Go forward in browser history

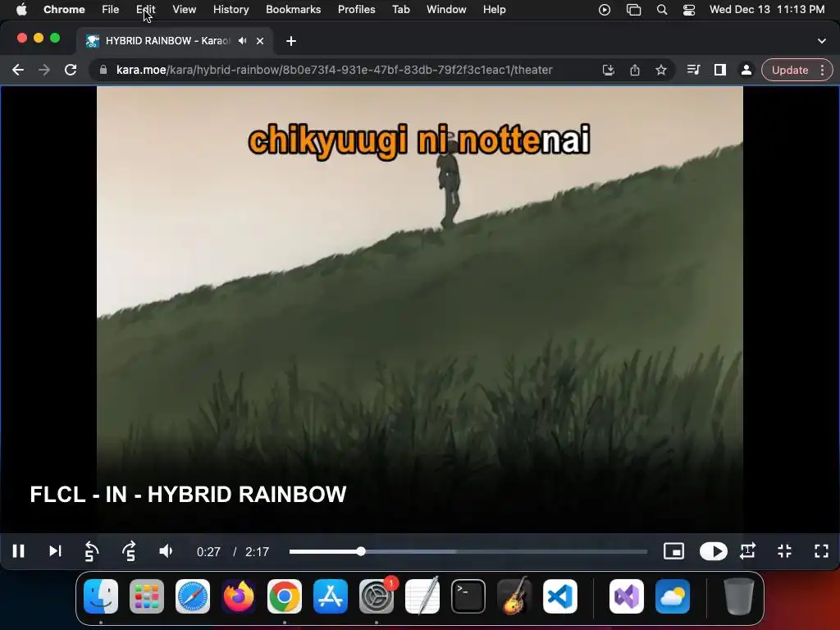point(44,70)
